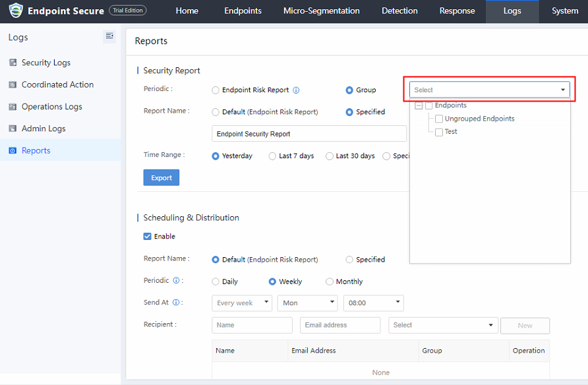Uncheck the Enable scheduling checkbox
588x385 pixels.
click(147, 237)
